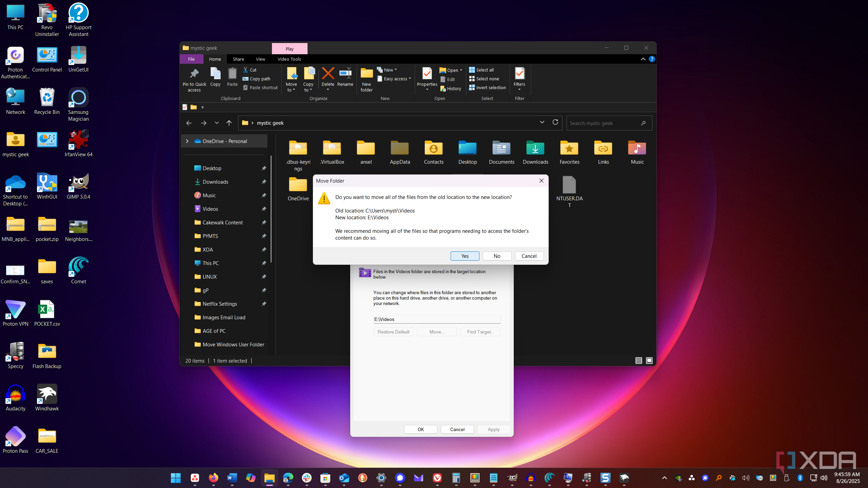This screenshot has height=488, width=868.
Task: Unpin Videos from Quick access pin icon
Action: 264,209
